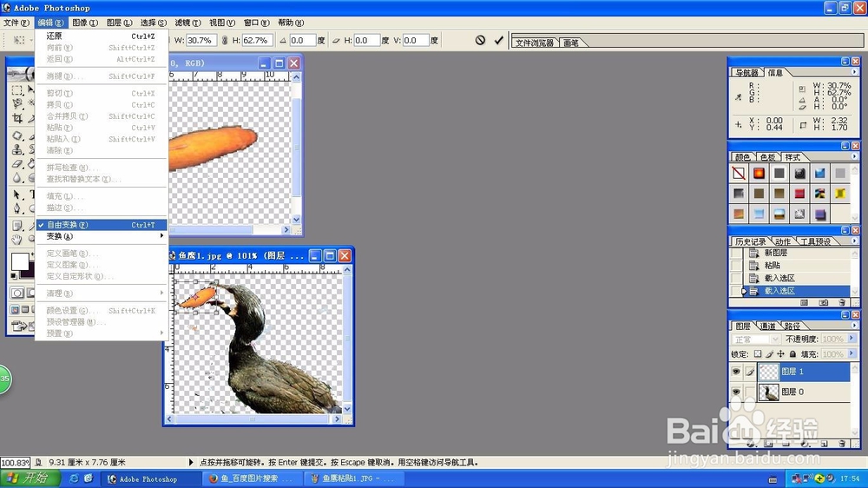
Task: Select the Notes tool
Action: [x=17, y=226]
